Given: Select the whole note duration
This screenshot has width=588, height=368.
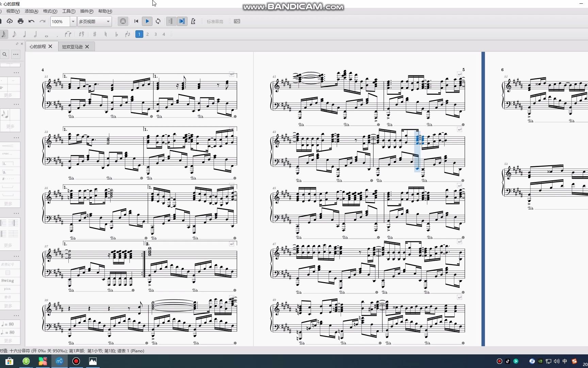Looking at the screenshot, I should pos(46,35).
